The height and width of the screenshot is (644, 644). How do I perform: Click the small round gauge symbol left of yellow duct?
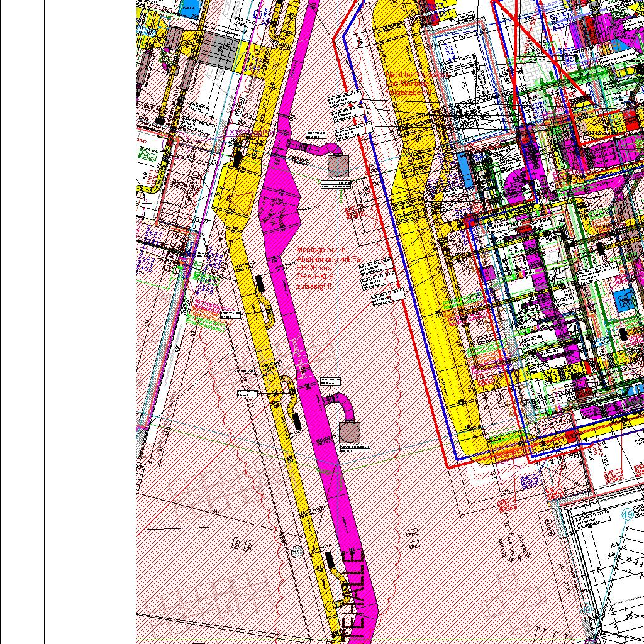(297, 552)
